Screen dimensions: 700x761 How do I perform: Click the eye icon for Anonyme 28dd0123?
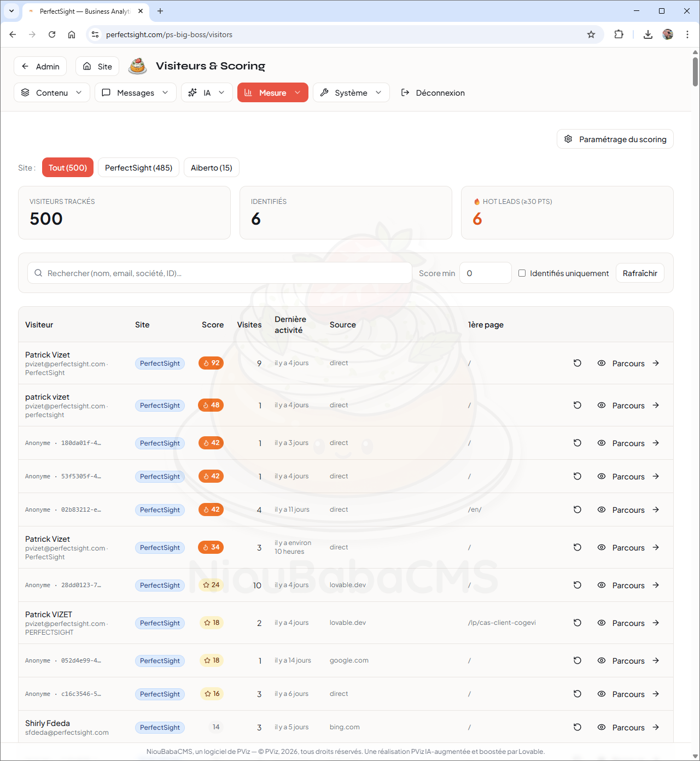(602, 585)
